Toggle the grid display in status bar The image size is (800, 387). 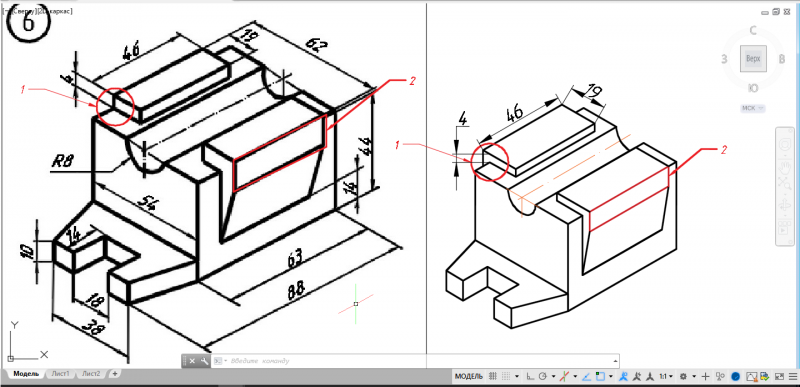click(x=493, y=376)
